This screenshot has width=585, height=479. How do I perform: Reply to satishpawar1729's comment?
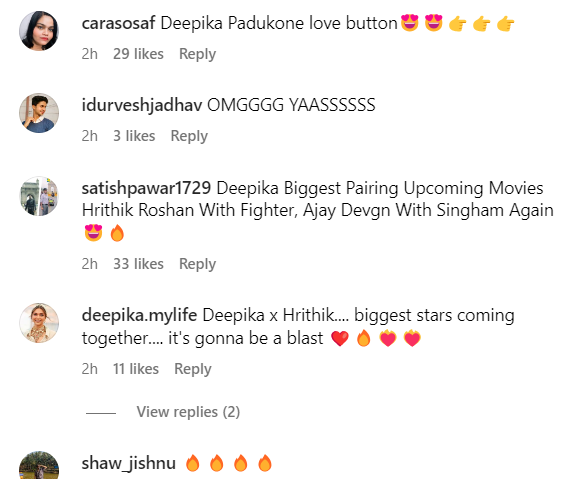pos(197,264)
